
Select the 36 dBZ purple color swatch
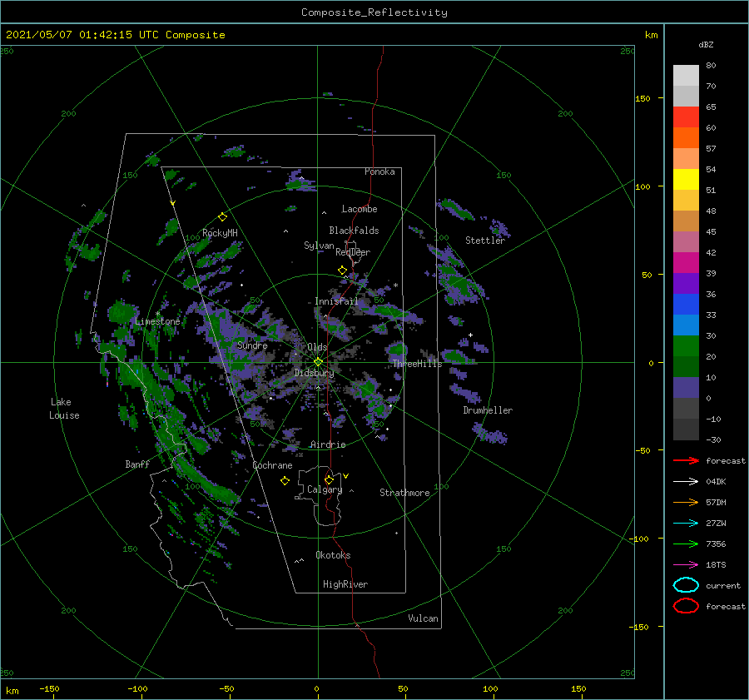pos(686,283)
